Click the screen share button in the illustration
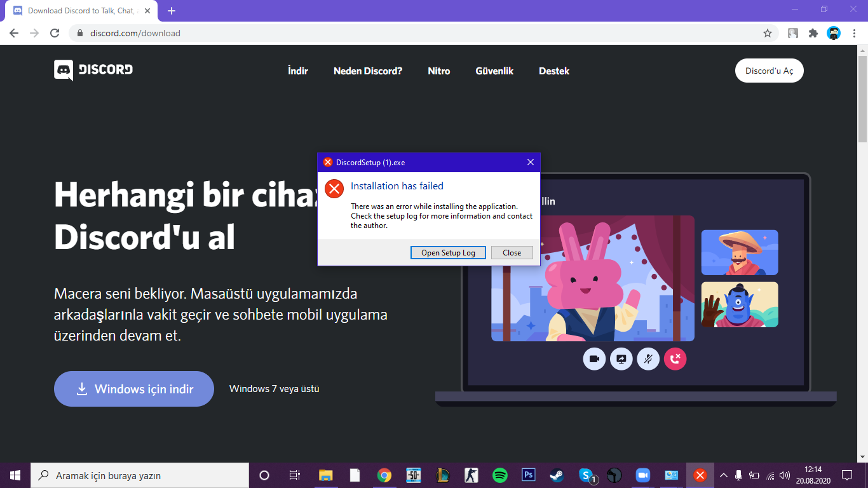The image size is (868, 488). pyautogui.click(x=621, y=359)
